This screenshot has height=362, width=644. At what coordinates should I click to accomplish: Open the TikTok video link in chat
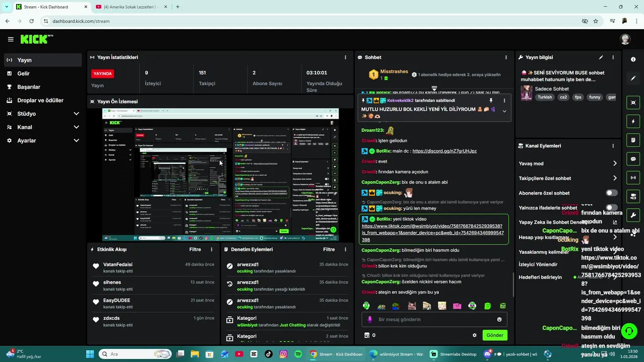pyautogui.click(x=433, y=233)
